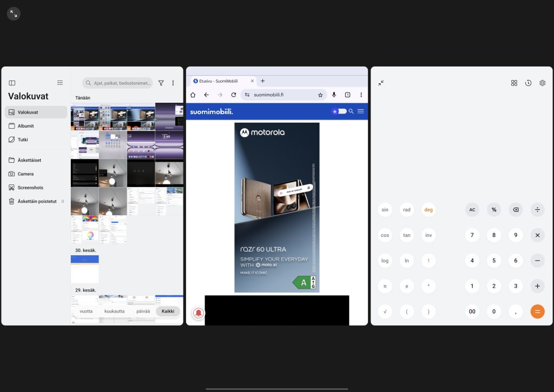The width and height of the screenshot is (554, 392).
Task: Go to the browser home page
Action: (193, 95)
